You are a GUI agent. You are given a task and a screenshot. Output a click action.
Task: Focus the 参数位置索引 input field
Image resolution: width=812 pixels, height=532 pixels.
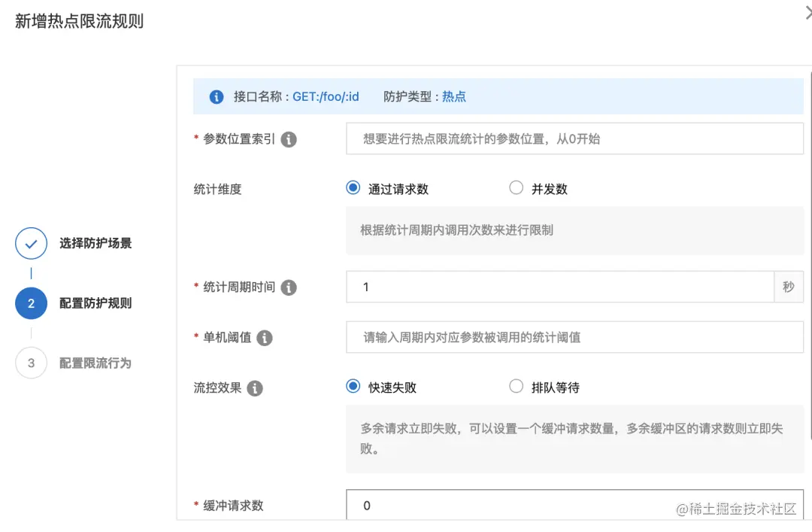(x=575, y=138)
